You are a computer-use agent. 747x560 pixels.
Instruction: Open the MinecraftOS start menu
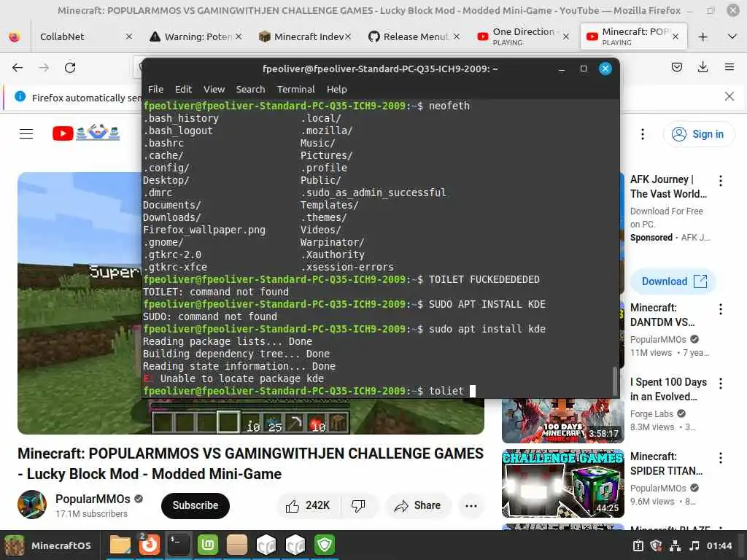(x=47, y=545)
